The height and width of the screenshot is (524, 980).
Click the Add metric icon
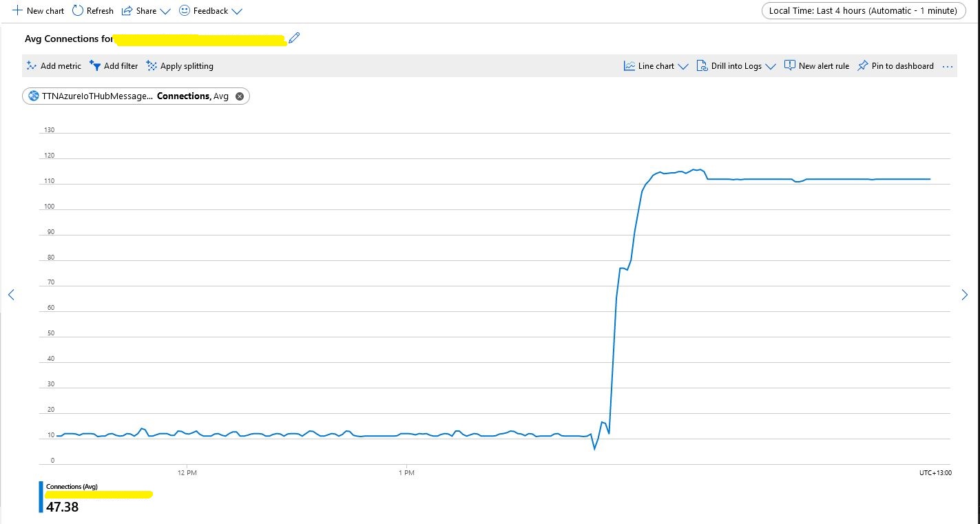[32, 66]
